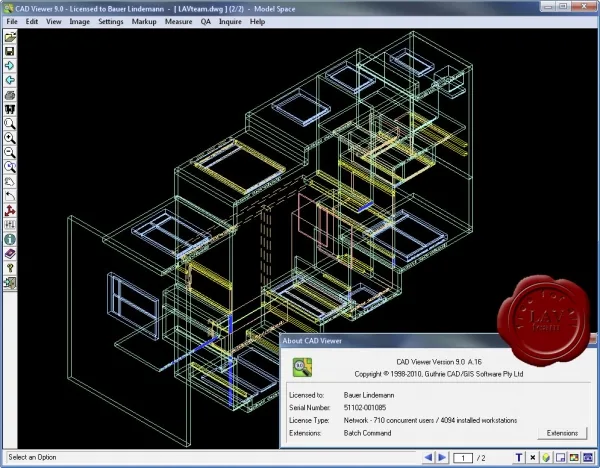Click the purple help book icon

[x=10, y=254]
